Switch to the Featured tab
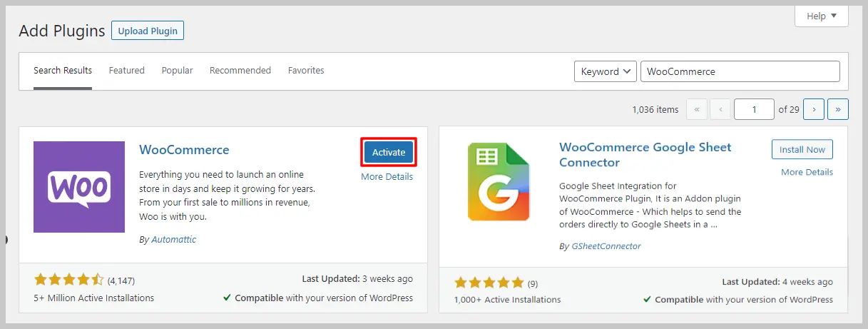This screenshot has height=329, width=868. coord(127,71)
